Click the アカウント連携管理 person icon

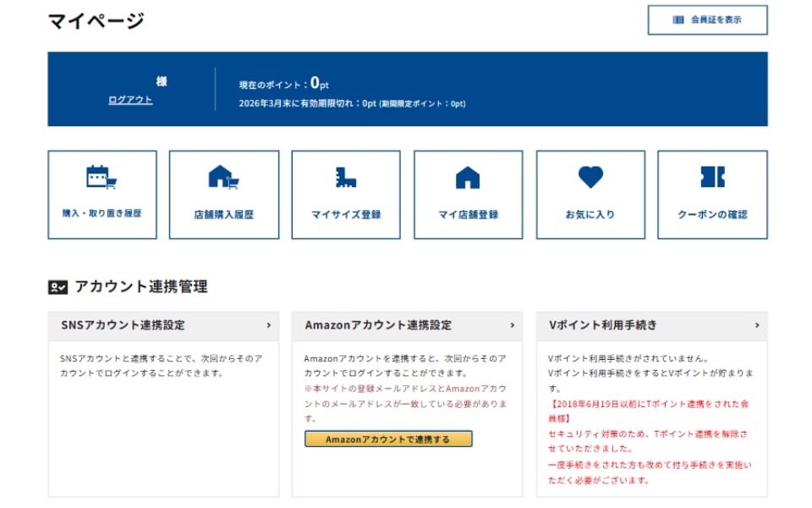click(56, 286)
